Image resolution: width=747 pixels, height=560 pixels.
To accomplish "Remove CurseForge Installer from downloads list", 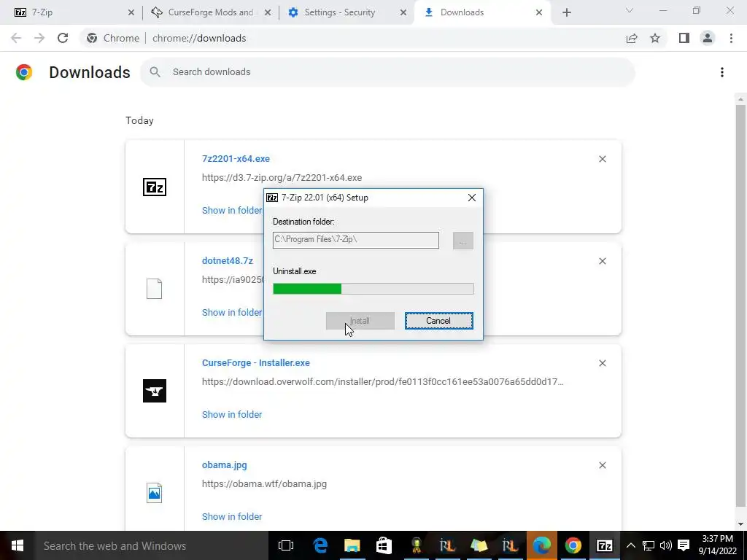I will 602,363.
